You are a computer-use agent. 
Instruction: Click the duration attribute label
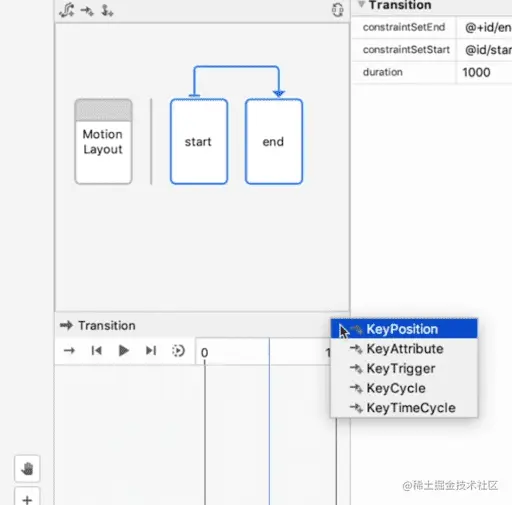tap(383, 72)
